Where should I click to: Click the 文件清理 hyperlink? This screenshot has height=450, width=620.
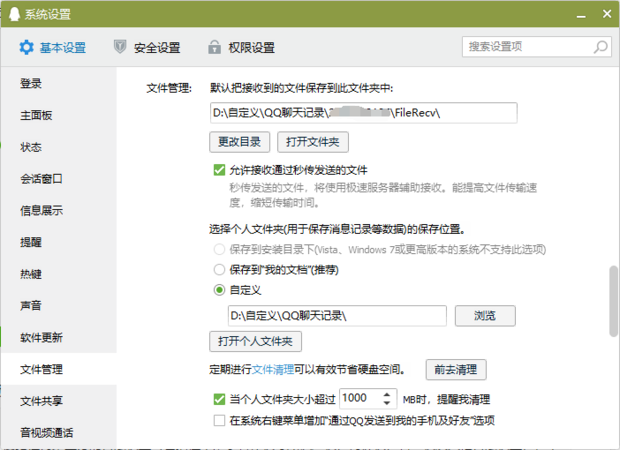272,369
